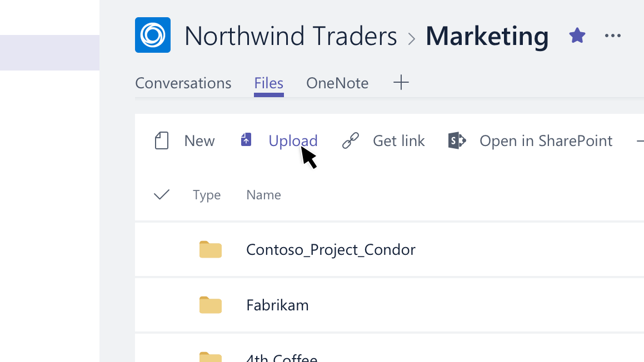Screen dimensions: 644x362
Task: Open the Contoso_Project_Condor folder name
Action: [x=331, y=250]
